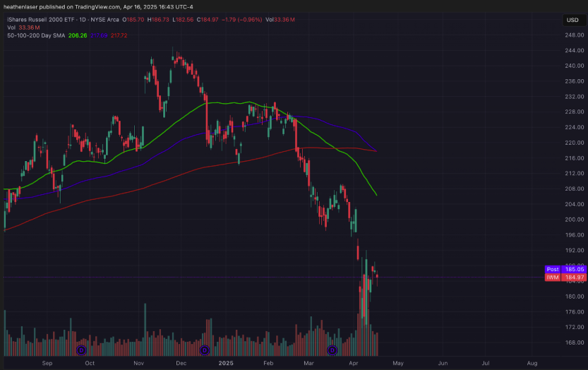The width and height of the screenshot is (588, 370).
Task: Click the Vol indicator label in legend
Action: coord(11,28)
